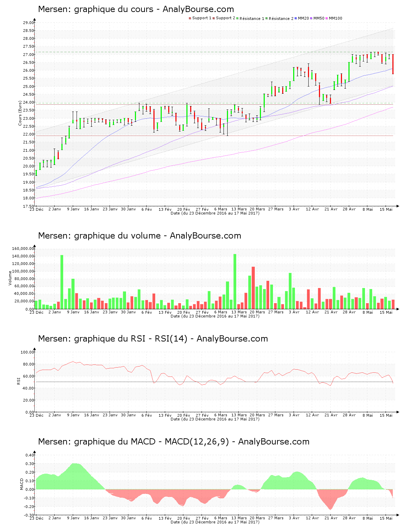The height and width of the screenshot is (532, 412).
Task: Click '21 Avr' date on RSI chart
Action: (x=331, y=415)
